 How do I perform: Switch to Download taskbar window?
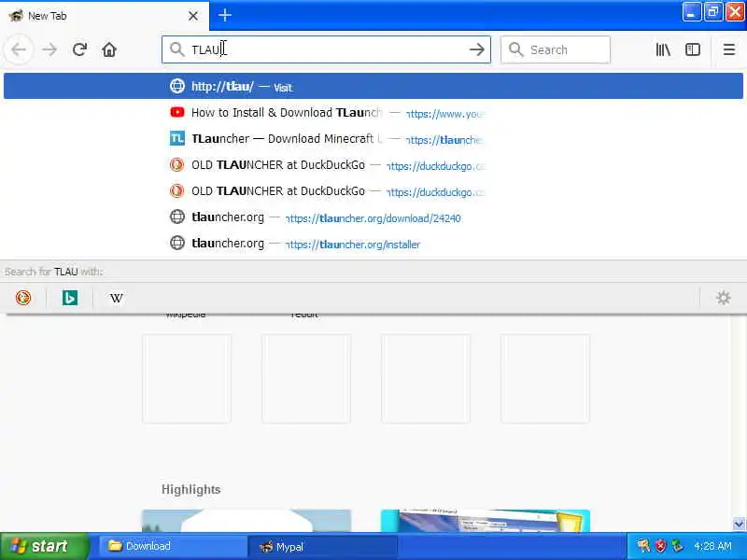(x=172, y=546)
